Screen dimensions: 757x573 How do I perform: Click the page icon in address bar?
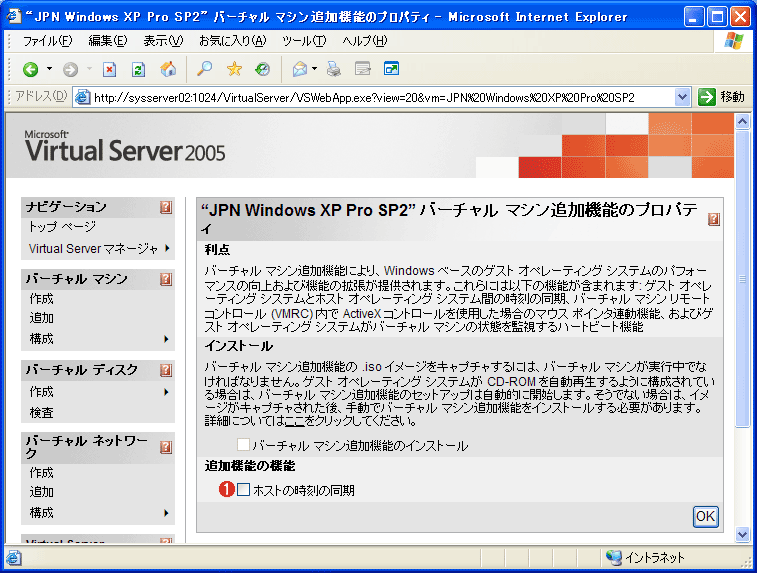tap(83, 97)
